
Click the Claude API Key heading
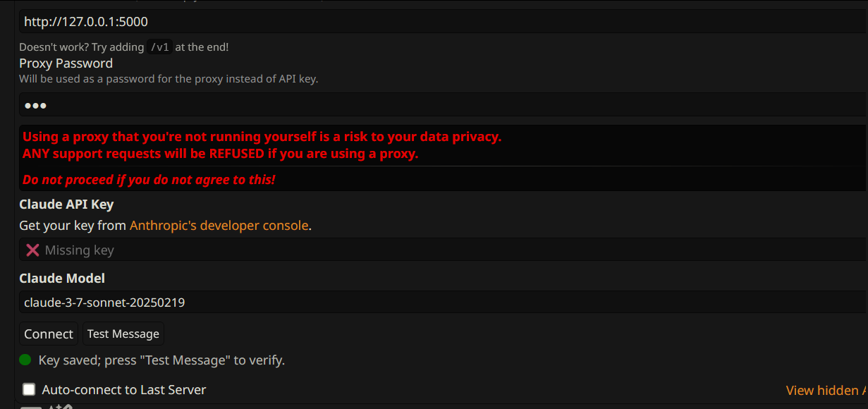66,204
